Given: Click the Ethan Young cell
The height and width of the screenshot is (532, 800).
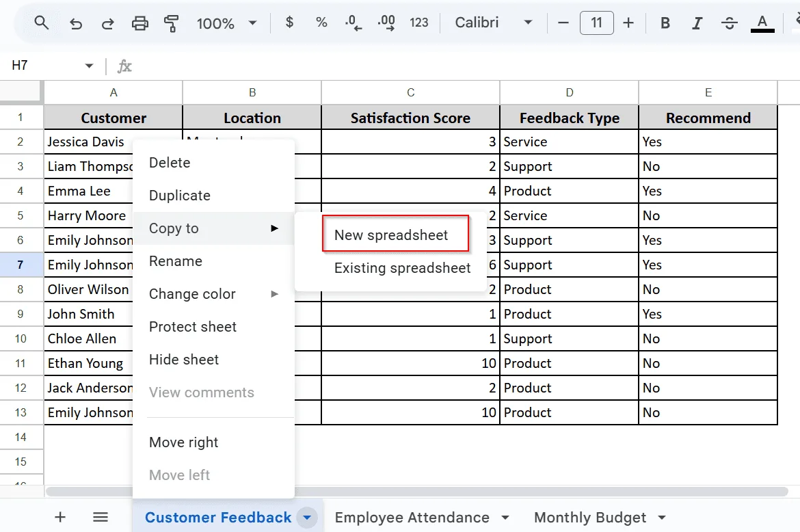Looking at the screenshot, I should coord(88,364).
